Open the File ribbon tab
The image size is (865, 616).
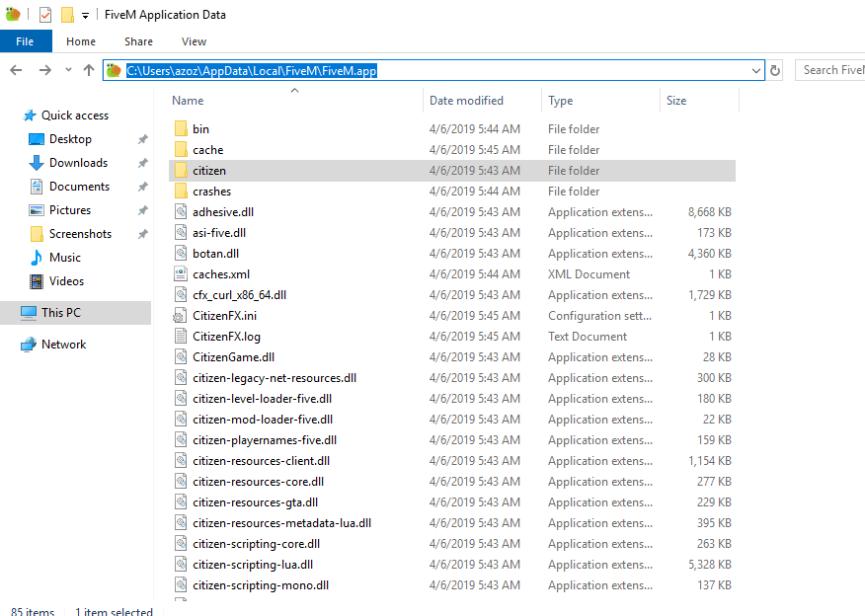pos(25,41)
